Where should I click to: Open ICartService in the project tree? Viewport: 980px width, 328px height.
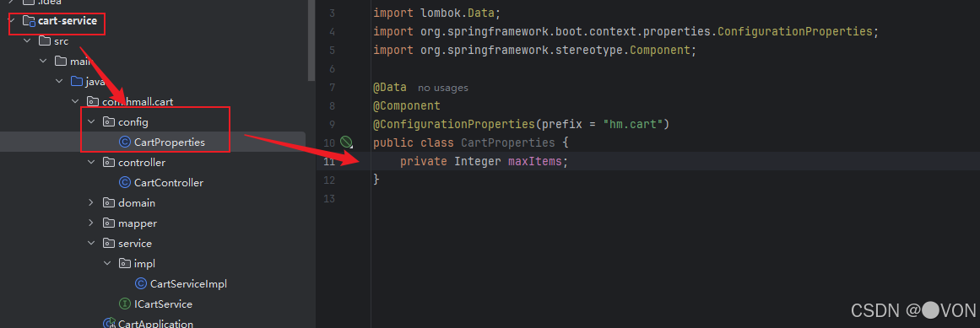click(x=163, y=304)
